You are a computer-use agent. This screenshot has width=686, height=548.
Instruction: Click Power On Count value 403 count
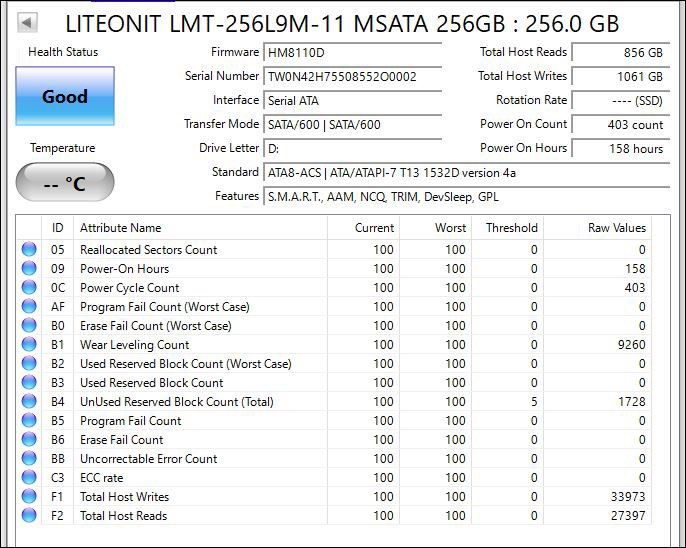pyautogui.click(x=621, y=125)
